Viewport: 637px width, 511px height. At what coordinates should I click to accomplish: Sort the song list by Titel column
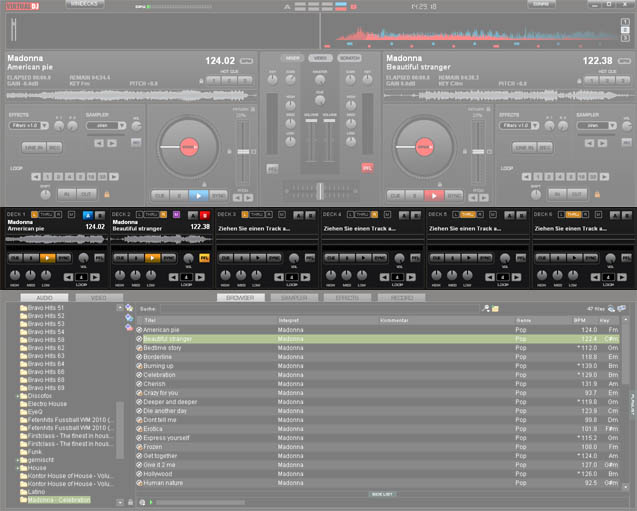150,320
